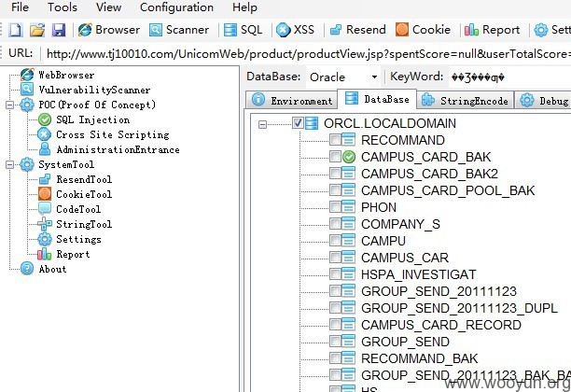Screen dimensions: 571x392
Task: Open the XSS toolbar tool
Action: (296, 30)
